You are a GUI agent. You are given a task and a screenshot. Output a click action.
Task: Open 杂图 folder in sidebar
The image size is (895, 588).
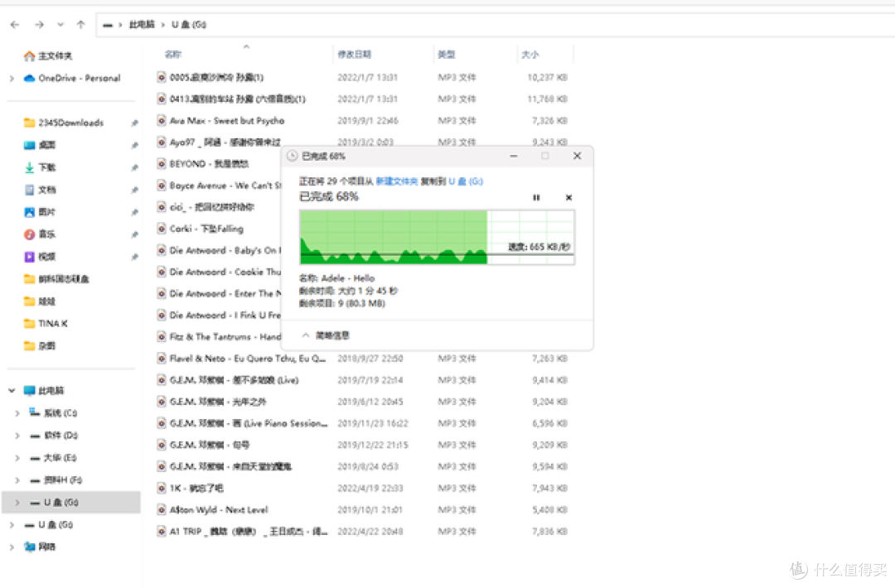pyautogui.click(x=40, y=345)
